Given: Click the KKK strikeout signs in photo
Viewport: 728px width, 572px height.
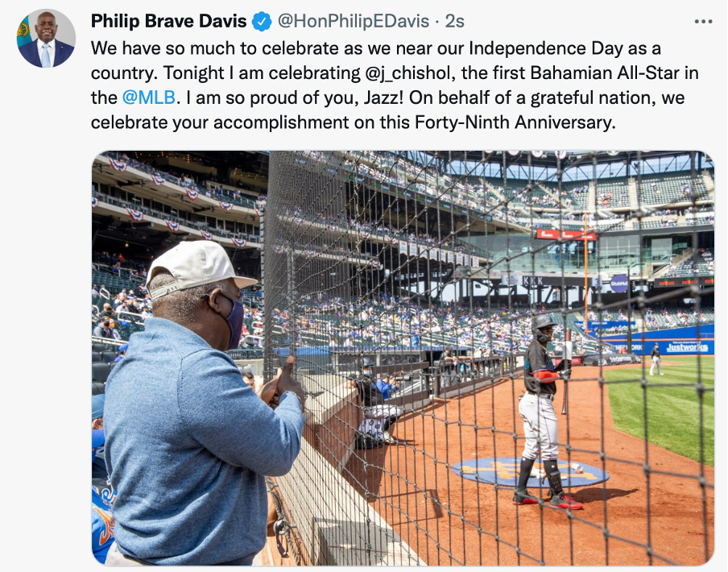Looking at the screenshot, I should 532,281.
